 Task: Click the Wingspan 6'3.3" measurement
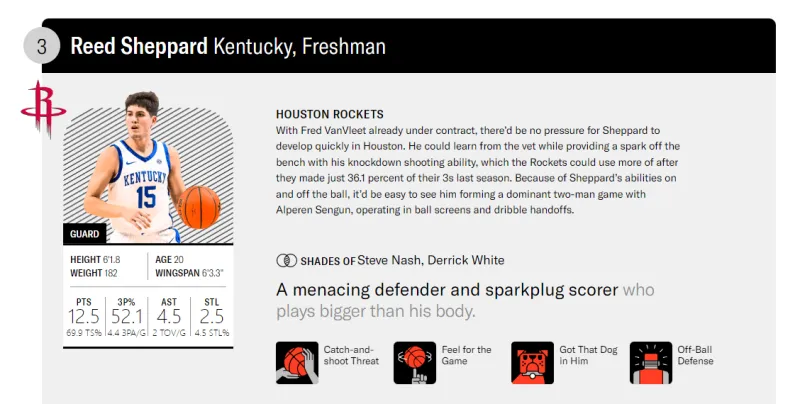(189, 273)
